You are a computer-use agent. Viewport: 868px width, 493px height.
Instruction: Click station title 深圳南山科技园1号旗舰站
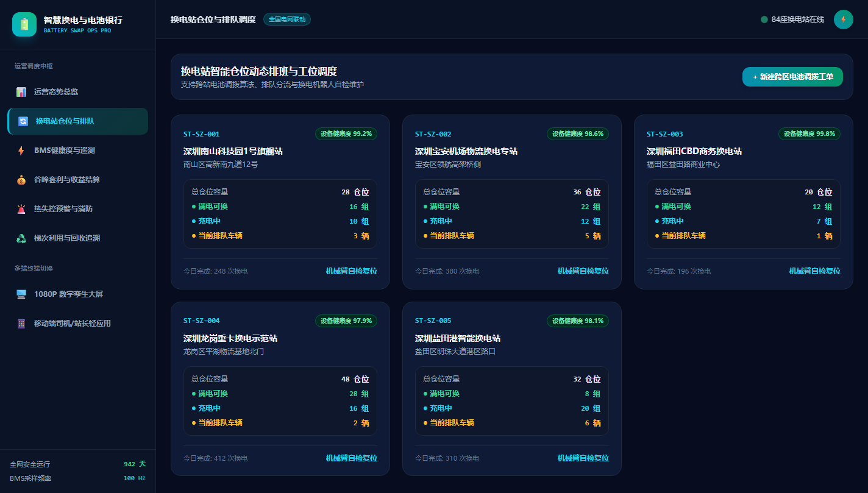(x=233, y=151)
